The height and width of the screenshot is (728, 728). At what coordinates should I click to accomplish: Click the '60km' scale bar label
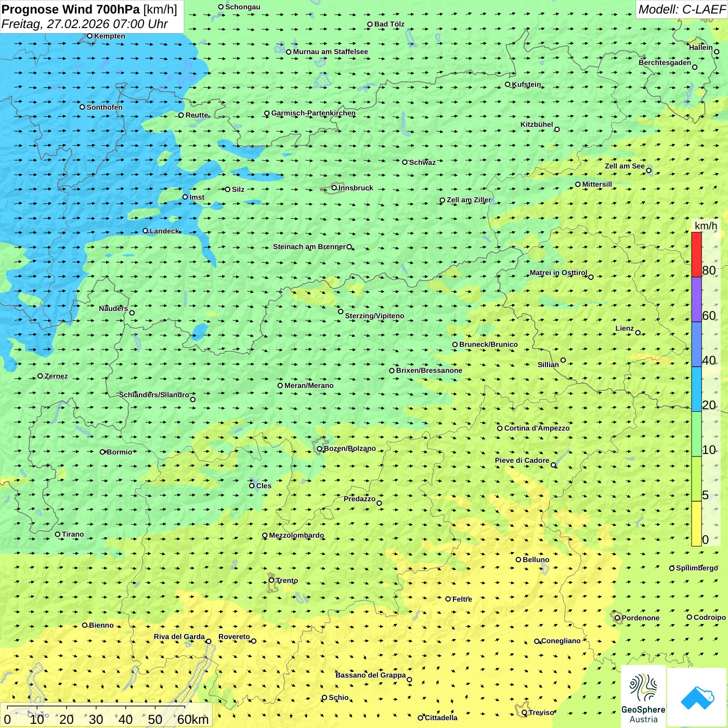coord(193,720)
